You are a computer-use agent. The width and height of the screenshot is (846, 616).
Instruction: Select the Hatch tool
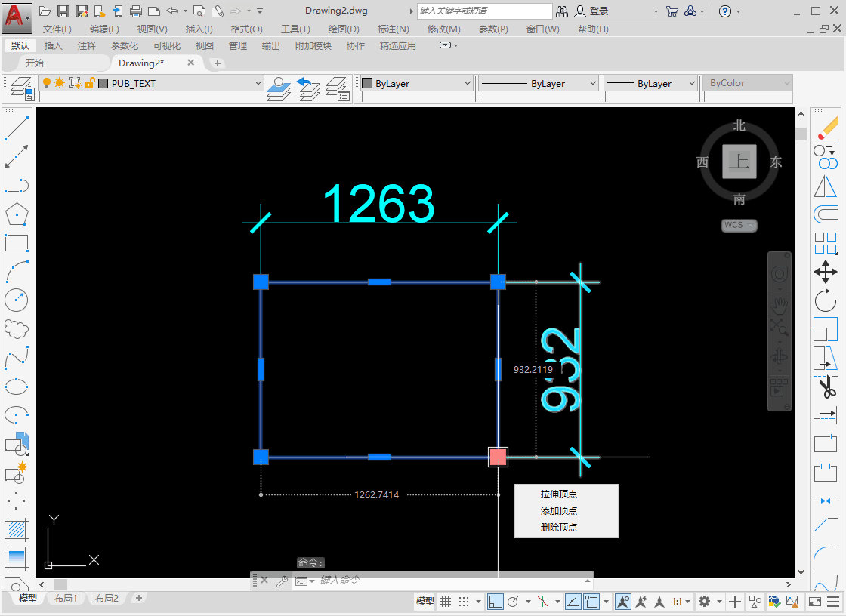pyautogui.click(x=16, y=530)
